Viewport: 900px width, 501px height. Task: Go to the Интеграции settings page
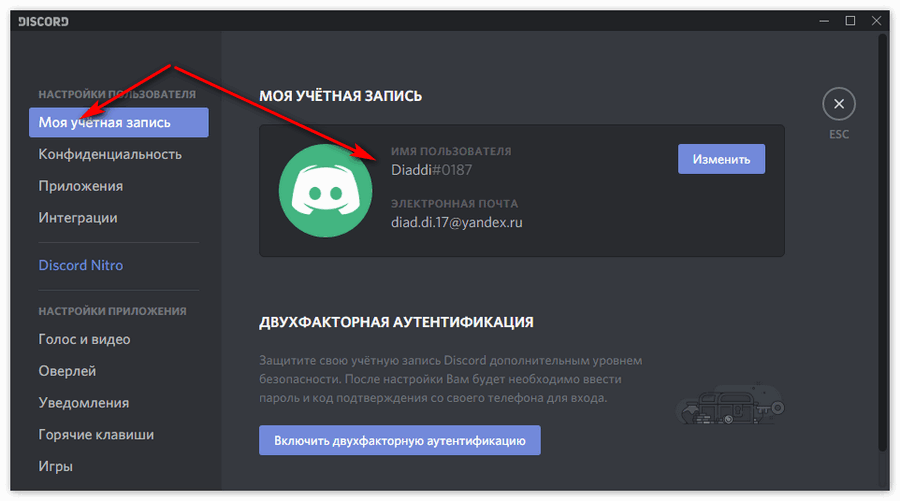point(77,218)
